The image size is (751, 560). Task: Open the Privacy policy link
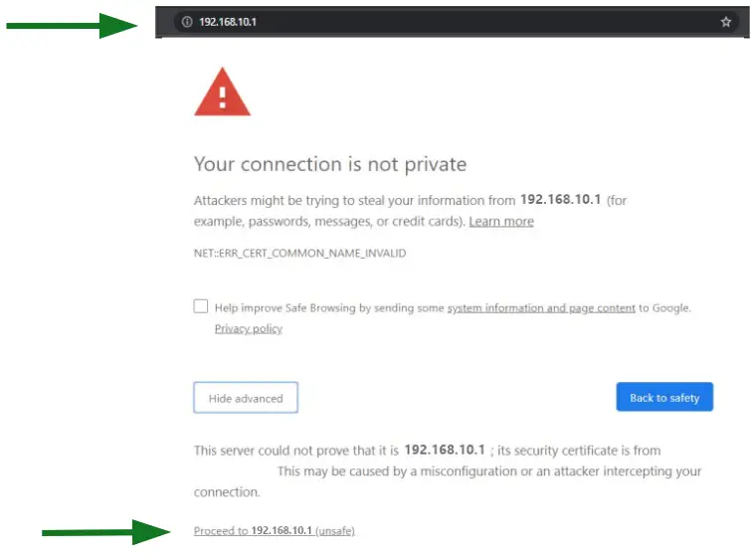[249, 329]
